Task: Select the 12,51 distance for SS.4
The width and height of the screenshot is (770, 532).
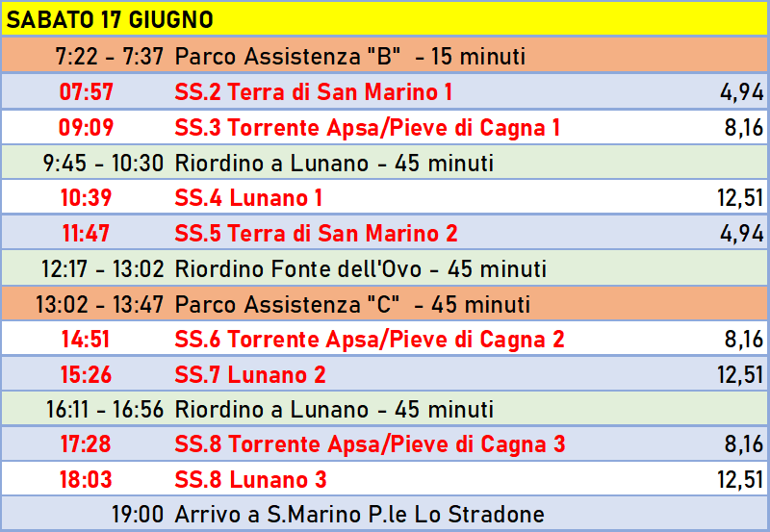Action: (x=740, y=198)
